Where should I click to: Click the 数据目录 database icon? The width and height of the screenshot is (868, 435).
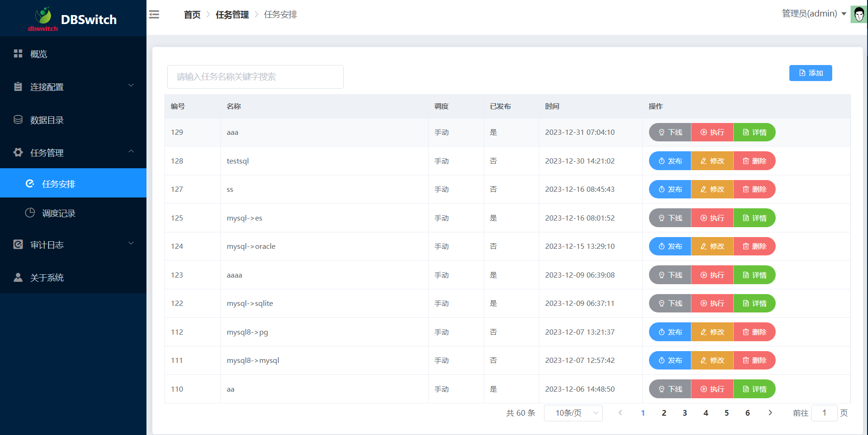[x=18, y=120]
